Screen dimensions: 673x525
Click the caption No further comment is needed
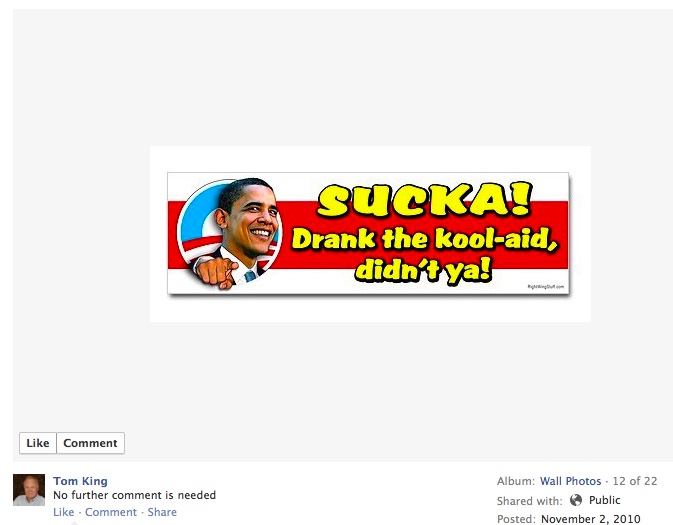134,495
